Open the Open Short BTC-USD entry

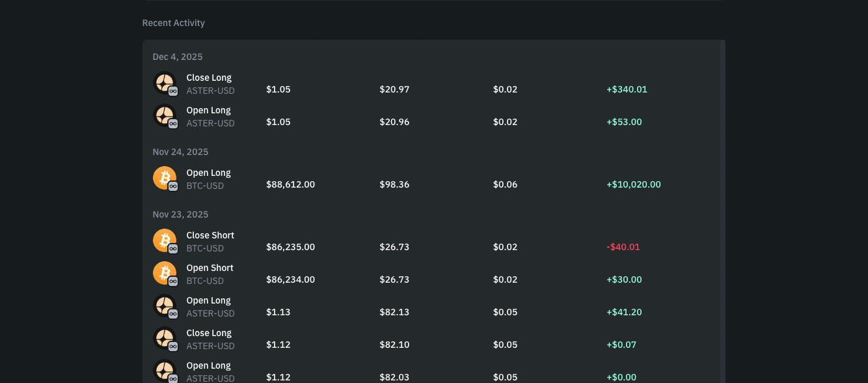pyautogui.click(x=431, y=274)
